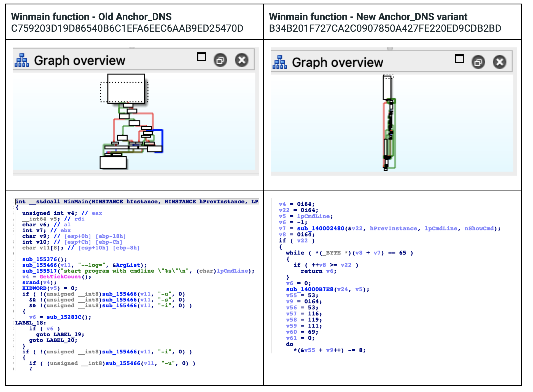The height and width of the screenshot is (392, 533).
Task: Click goto LABEL_20 statement
Action: (x=53, y=340)
